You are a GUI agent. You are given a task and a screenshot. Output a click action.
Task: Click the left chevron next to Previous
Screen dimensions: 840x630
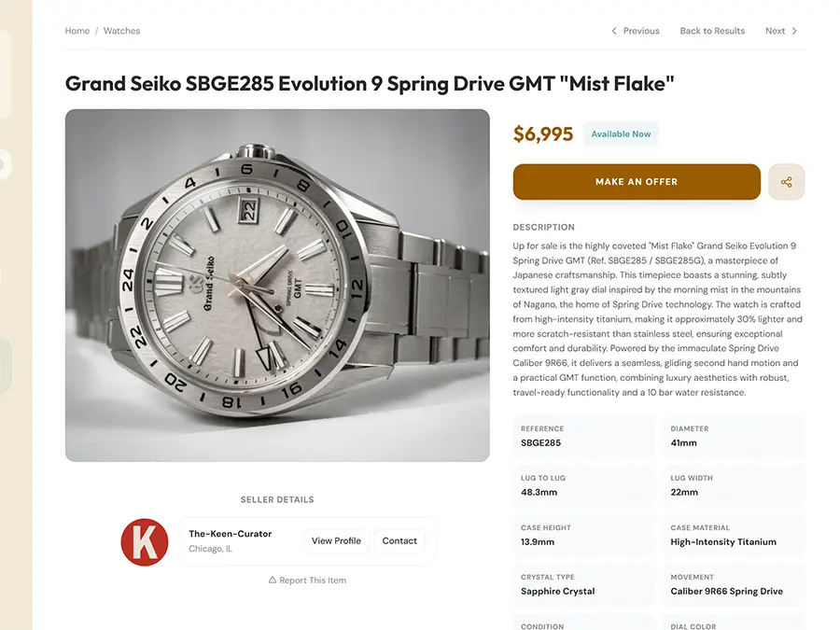[x=613, y=30]
